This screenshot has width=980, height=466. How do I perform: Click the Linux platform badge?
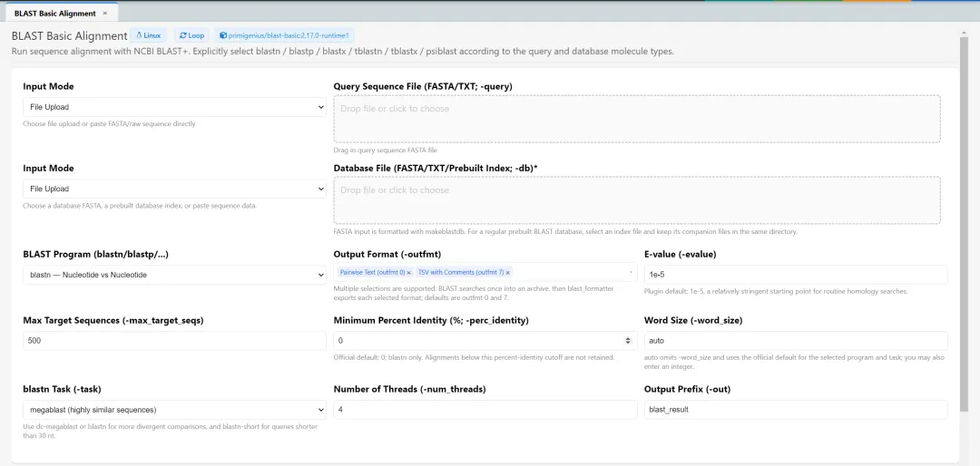point(149,35)
